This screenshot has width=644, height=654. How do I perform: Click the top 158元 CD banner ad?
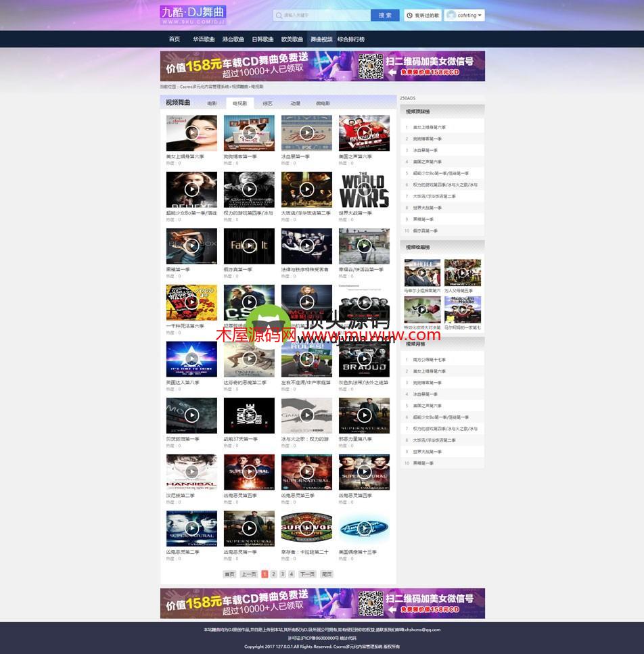tap(322, 66)
